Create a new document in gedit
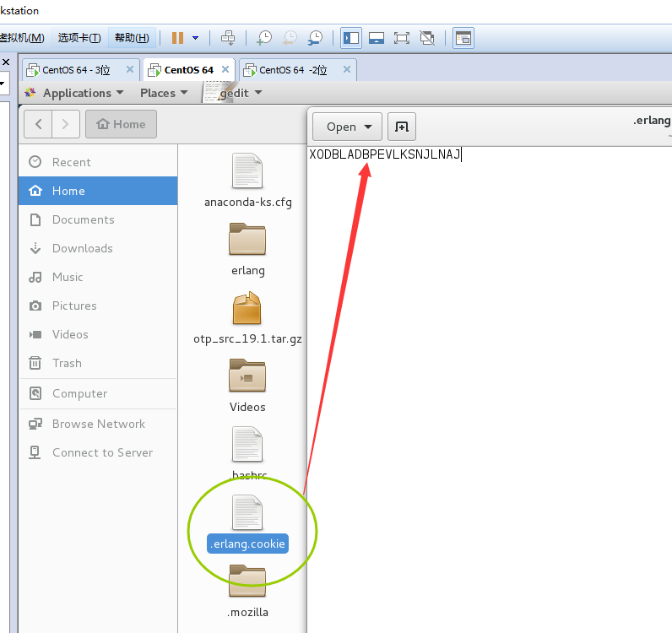 click(402, 127)
